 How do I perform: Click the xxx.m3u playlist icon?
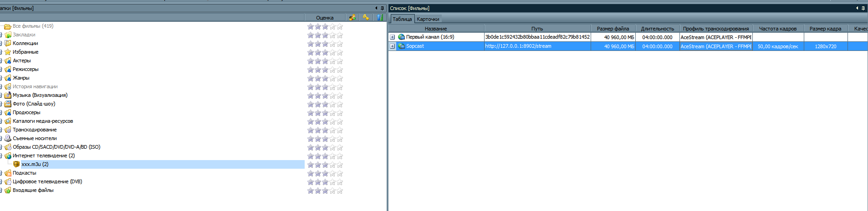16,164
